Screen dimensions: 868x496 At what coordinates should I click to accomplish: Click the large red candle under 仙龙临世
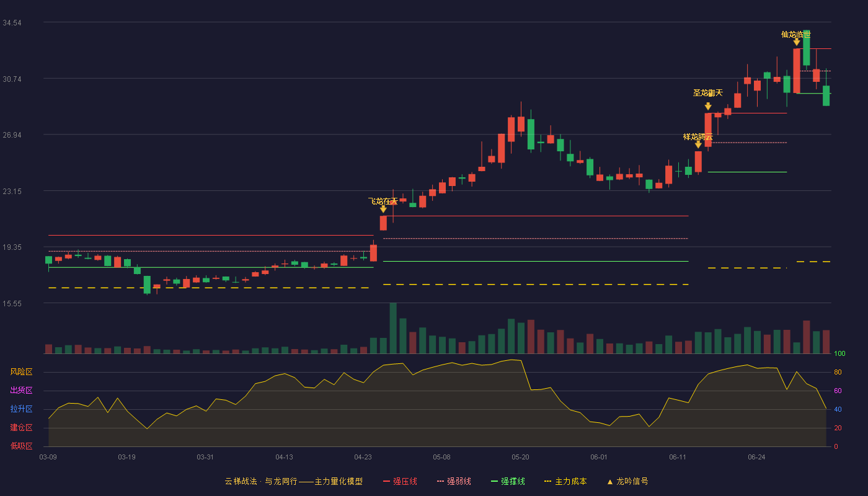797,71
